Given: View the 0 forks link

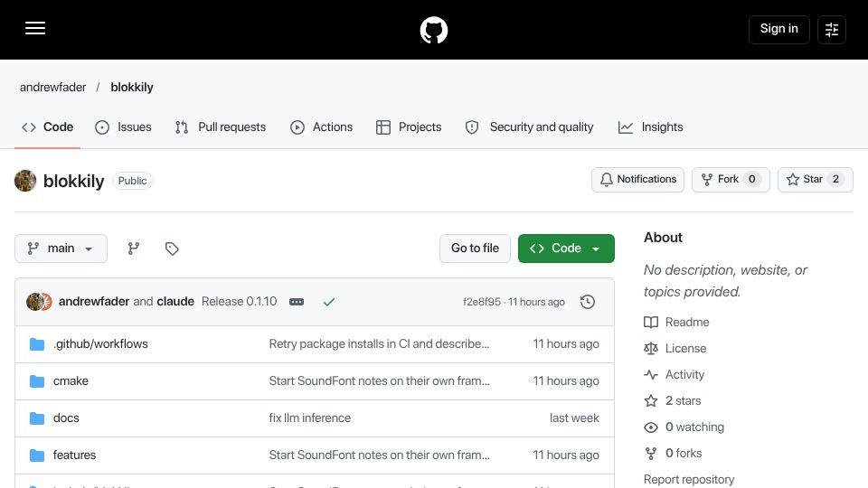Looking at the screenshot, I should (673, 453).
